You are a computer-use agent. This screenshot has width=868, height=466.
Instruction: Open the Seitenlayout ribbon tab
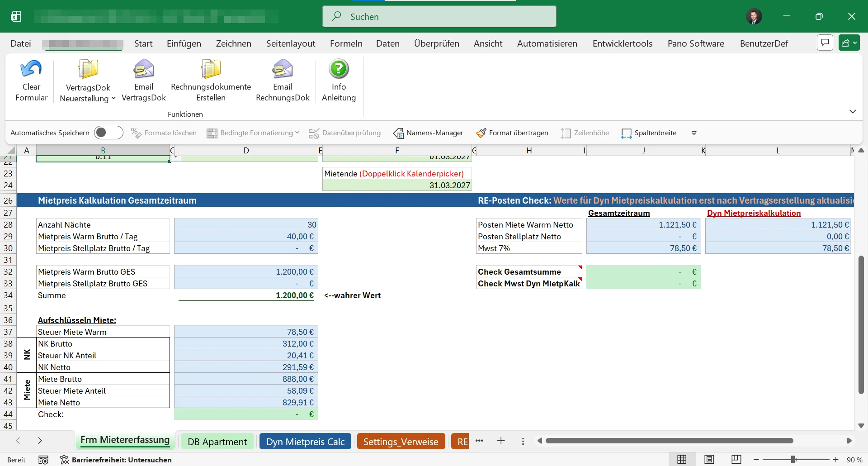tap(291, 43)
